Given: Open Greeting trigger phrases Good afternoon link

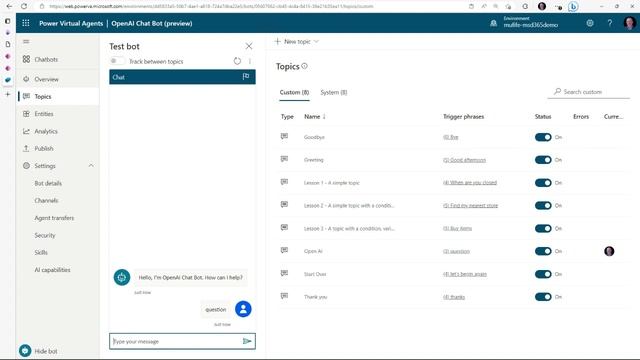Looking at the screenshot, I should 464,160.
